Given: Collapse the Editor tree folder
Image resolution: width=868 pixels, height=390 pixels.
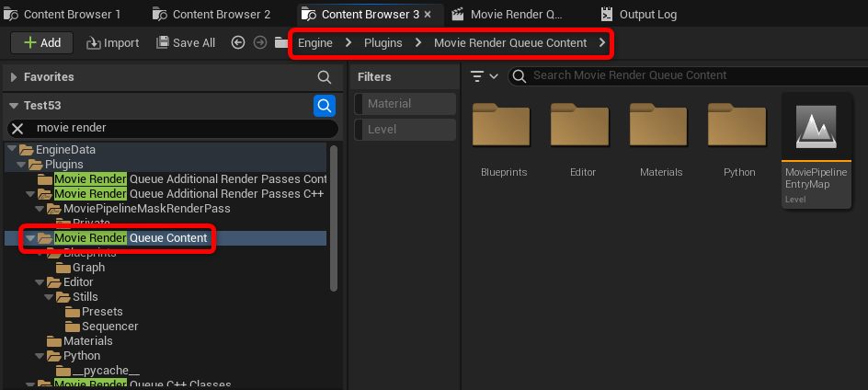Looking at the screenshot, I should coord(40,282).
